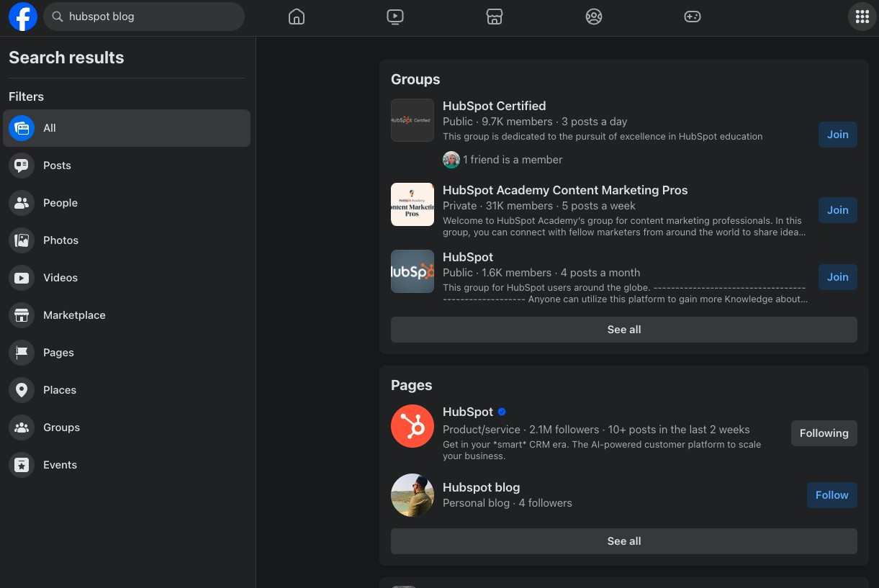Click the Places pin filter icon

22,390
